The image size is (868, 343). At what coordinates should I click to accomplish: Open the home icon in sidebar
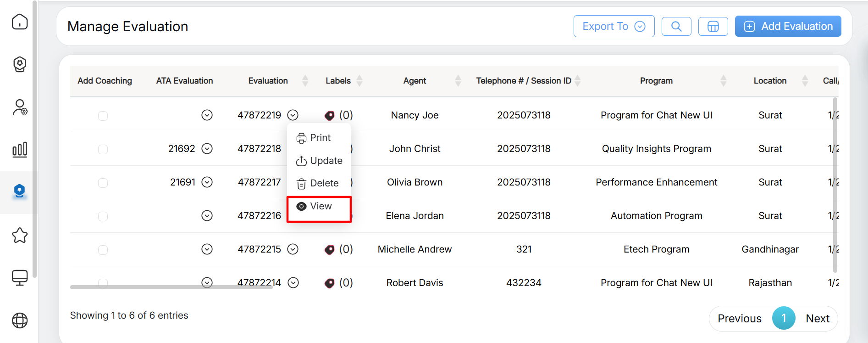20,22
